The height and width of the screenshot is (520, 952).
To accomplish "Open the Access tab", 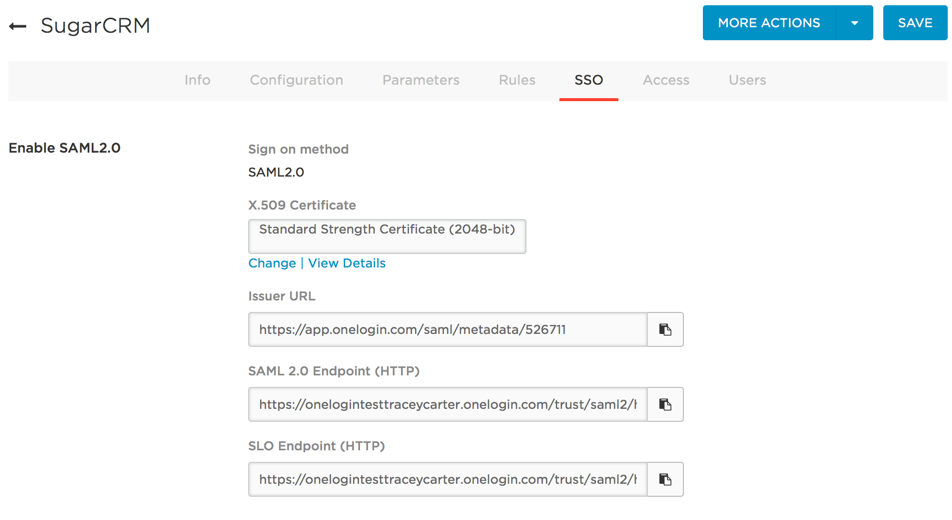I will tap(666, 80).
